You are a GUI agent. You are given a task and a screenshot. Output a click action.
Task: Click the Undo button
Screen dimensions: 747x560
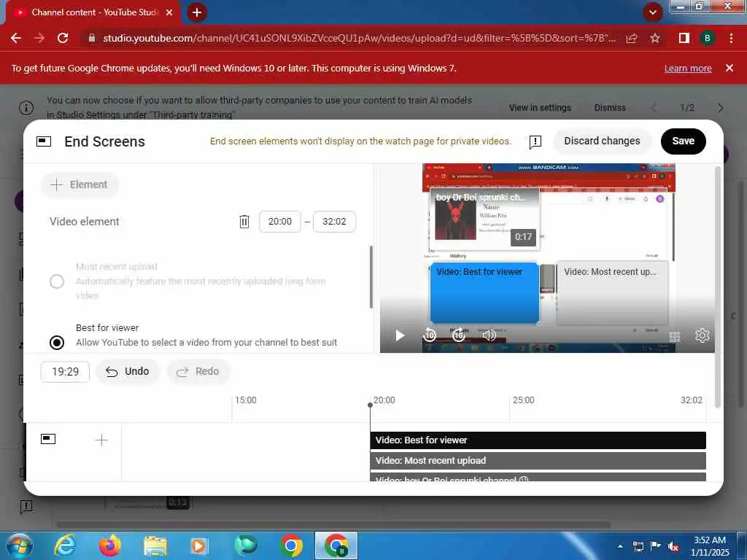click(x=127, y=371)
